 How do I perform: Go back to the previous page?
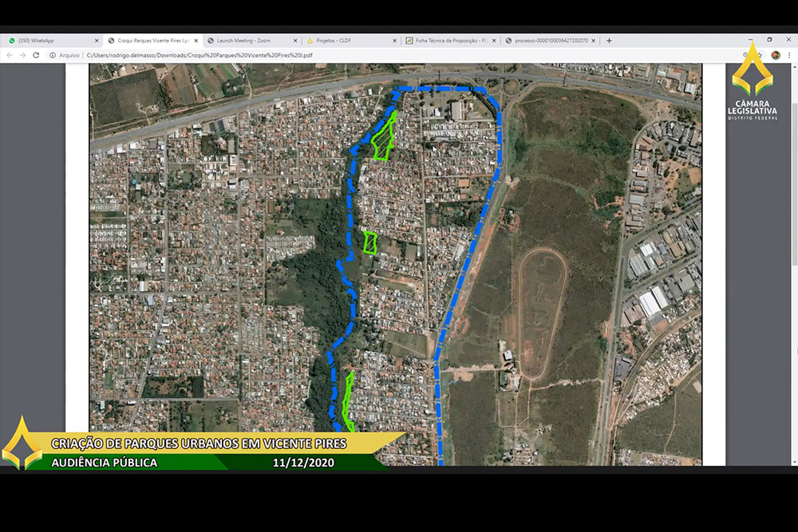[9, 55]
